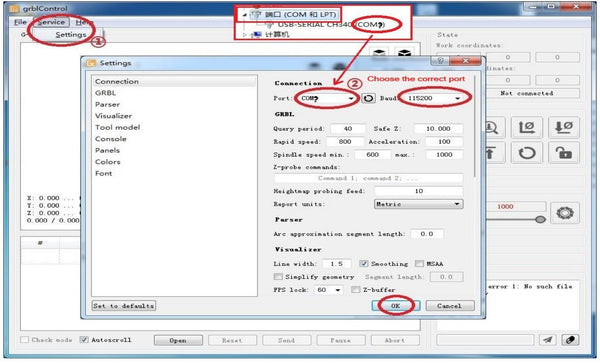
Task: Enable the Check mode checkbox
Action: coord(24,340)
